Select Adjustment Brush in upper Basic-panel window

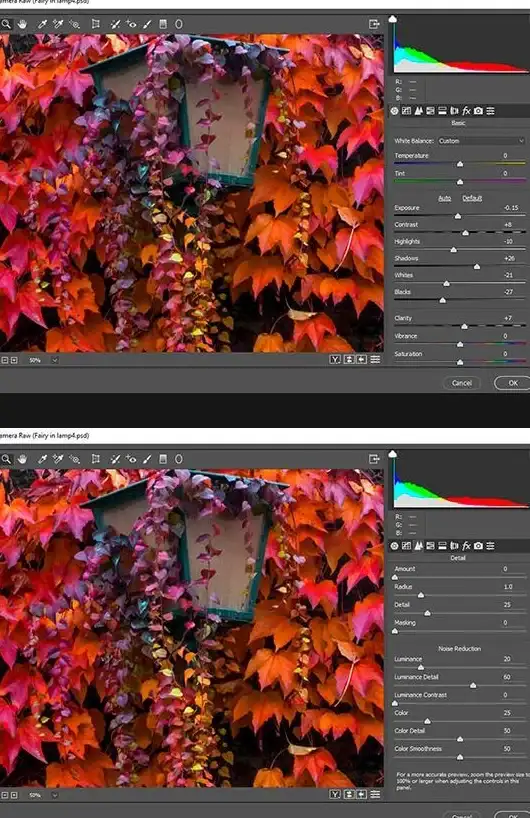tap(147, 24)
